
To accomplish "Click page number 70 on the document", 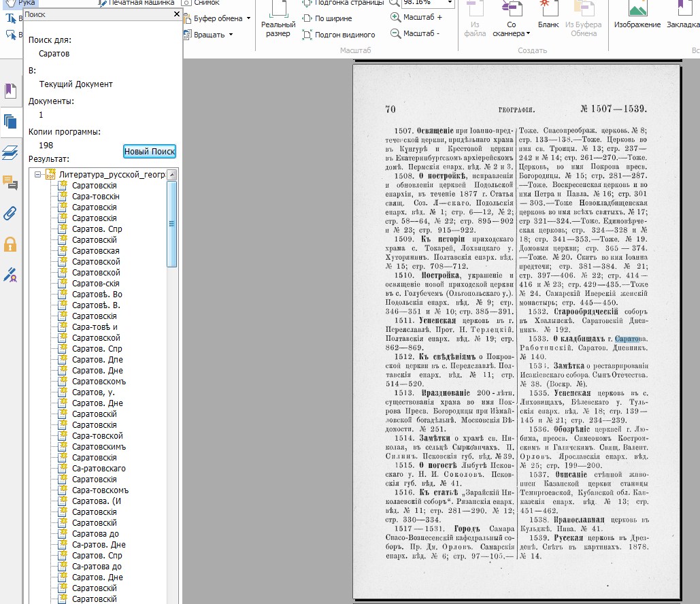I will point(390,110).
